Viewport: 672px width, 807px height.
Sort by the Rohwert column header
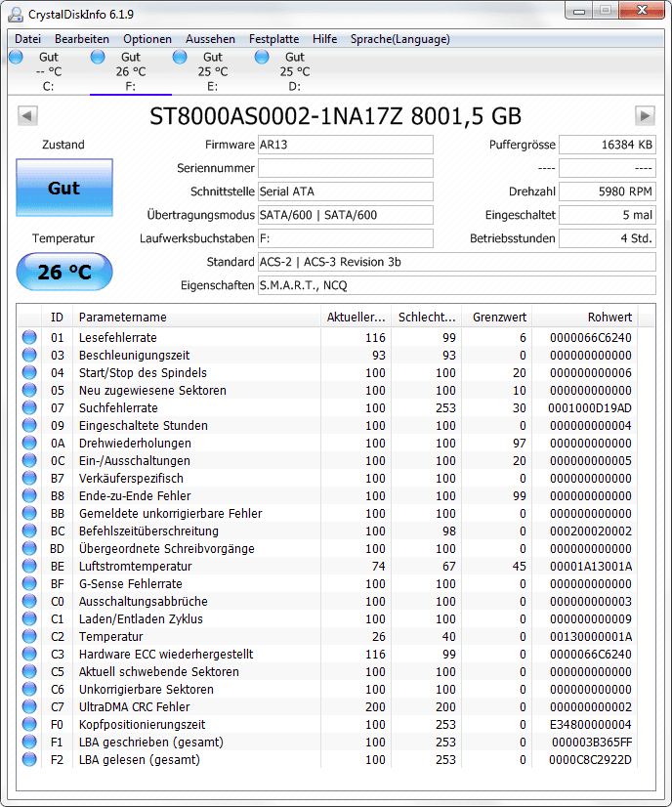[585, 317]
